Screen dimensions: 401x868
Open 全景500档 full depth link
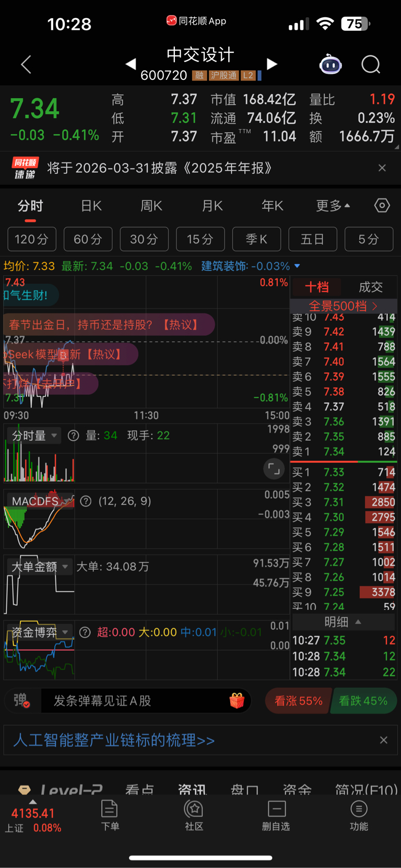click(344, 306)
